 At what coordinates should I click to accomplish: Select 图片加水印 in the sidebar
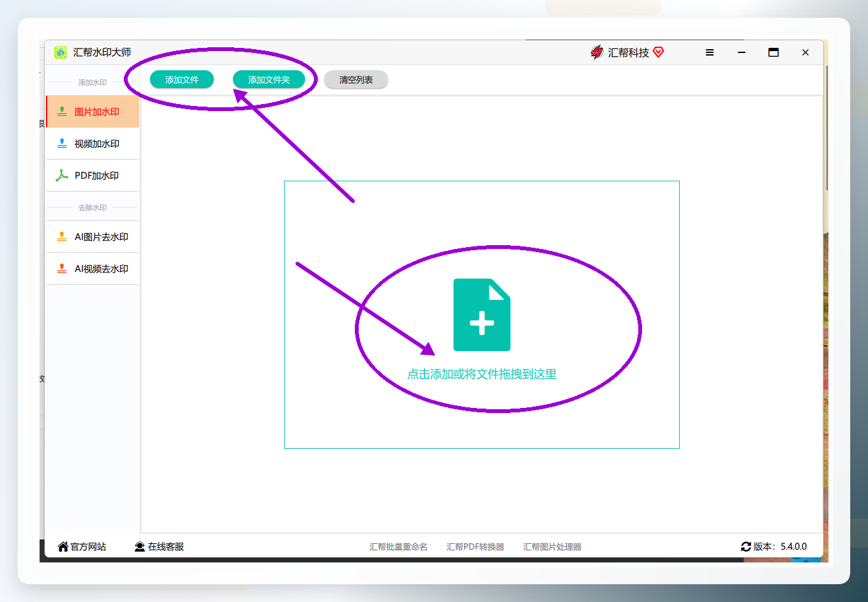pyautogui.click(x=93, y=112)
